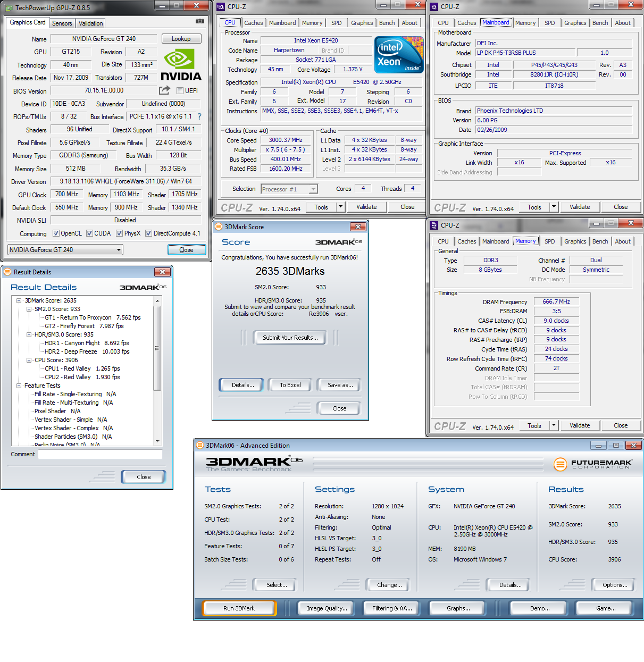Switch to GPU-Z Sensors tab
The image size is (644, 662).
pos(62,23)
